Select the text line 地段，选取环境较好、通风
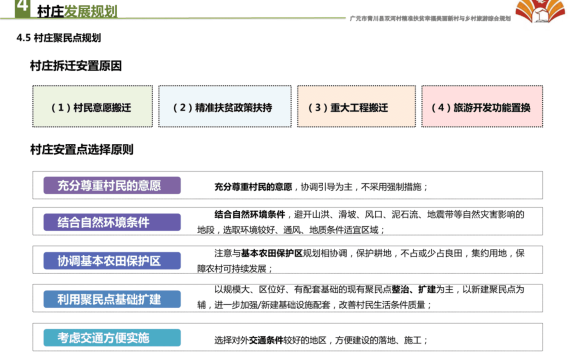 291,230
